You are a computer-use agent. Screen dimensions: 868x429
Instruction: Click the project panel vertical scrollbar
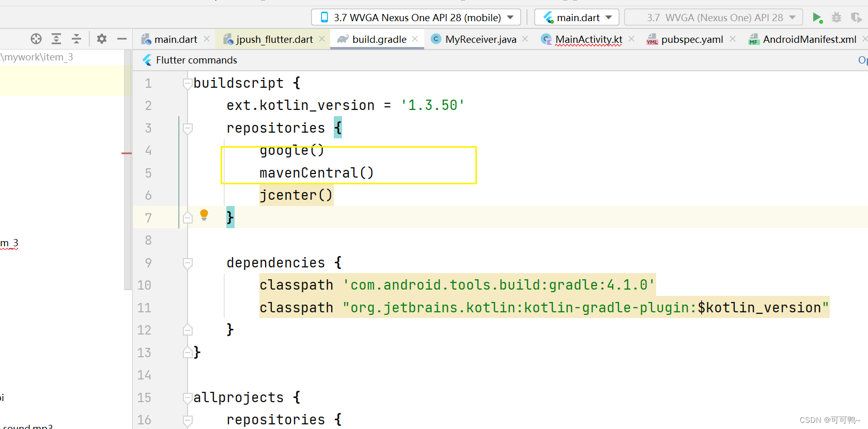[x=128, y=170]
